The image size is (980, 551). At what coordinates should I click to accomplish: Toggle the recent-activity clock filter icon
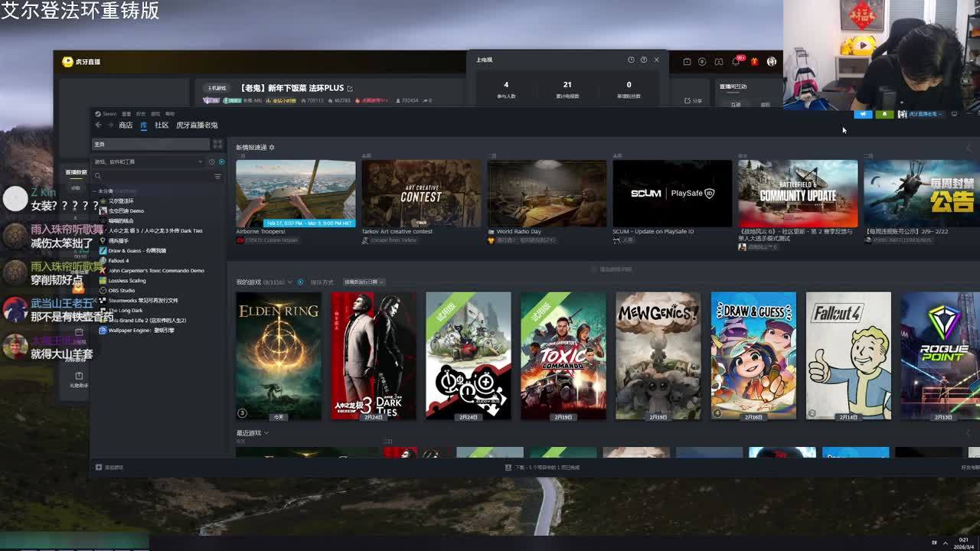[x=212, y=161]
